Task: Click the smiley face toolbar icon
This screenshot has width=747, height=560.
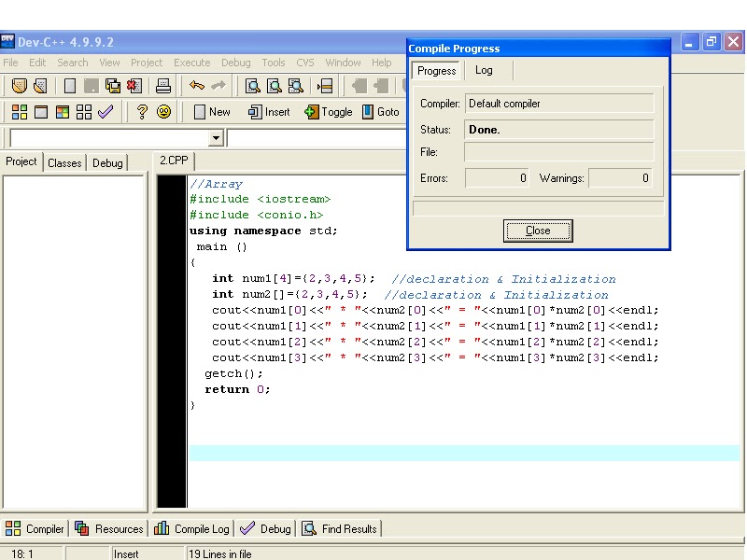Action: [x=163, y=112]
